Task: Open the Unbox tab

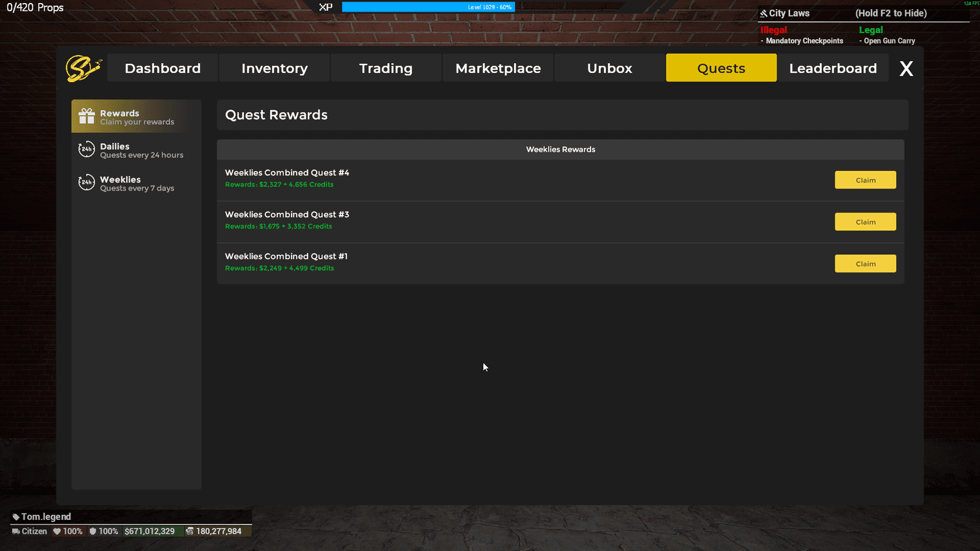Action: 609,68
